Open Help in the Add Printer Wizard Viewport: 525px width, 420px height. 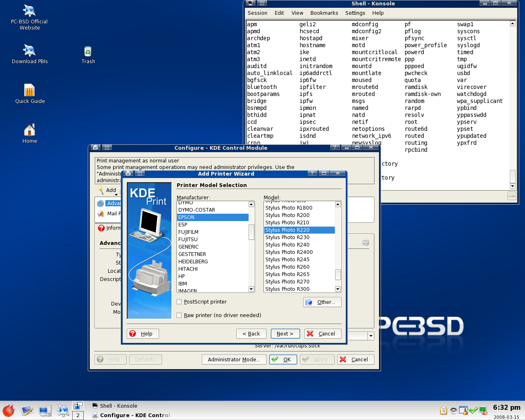(143, 334)
